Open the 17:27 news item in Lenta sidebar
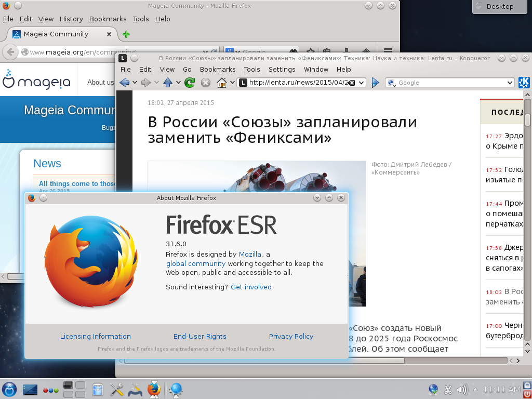Image resolution: width=532 pixels, height=399 pixels. [504, 141]
